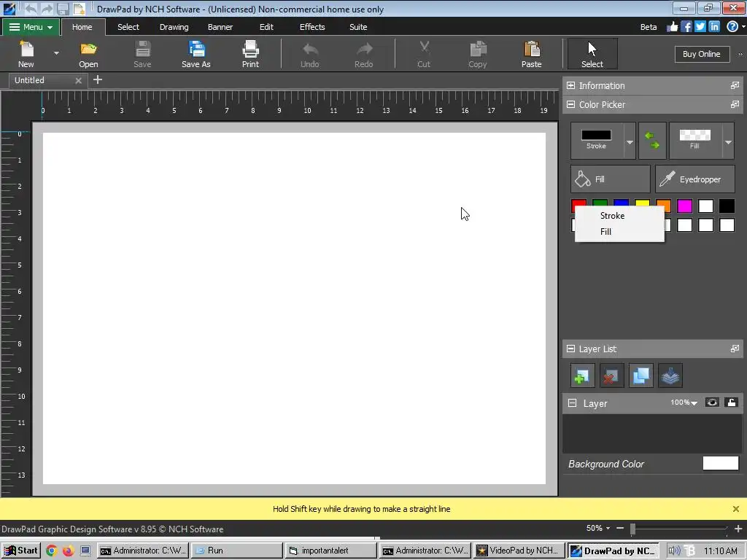Screen dimensions: 747x560
Task: Open the Effects tab
Action: coord(312,27)
